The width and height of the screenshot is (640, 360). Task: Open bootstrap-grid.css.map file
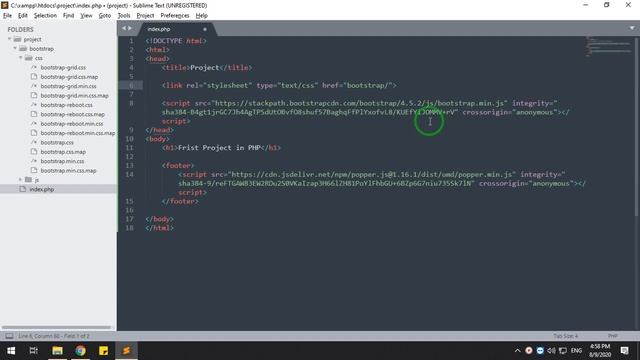[x=69, y=77]
